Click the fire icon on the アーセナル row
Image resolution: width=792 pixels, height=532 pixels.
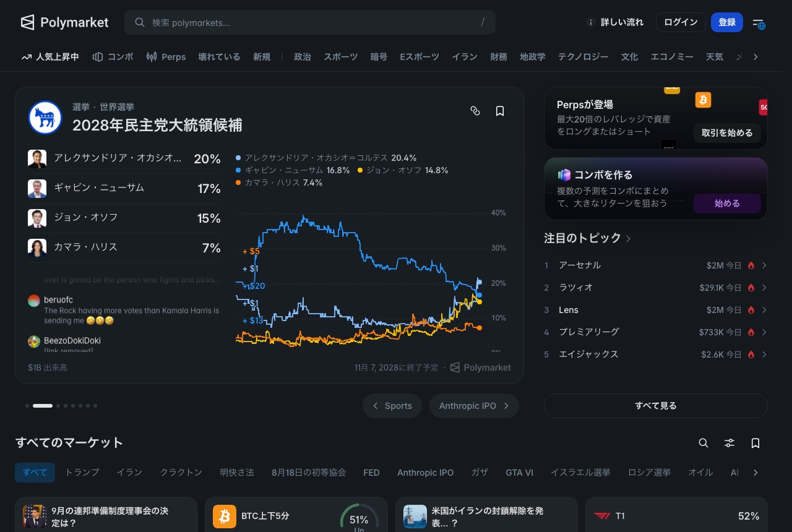pos(751,265)
